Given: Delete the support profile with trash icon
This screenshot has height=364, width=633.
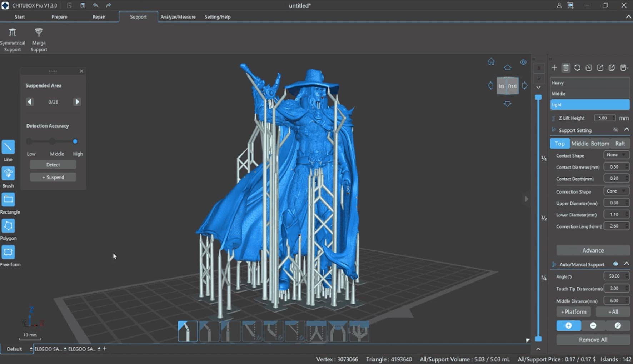Looking at the screenshot, I should pyautogui.click(x=566, y=68).
